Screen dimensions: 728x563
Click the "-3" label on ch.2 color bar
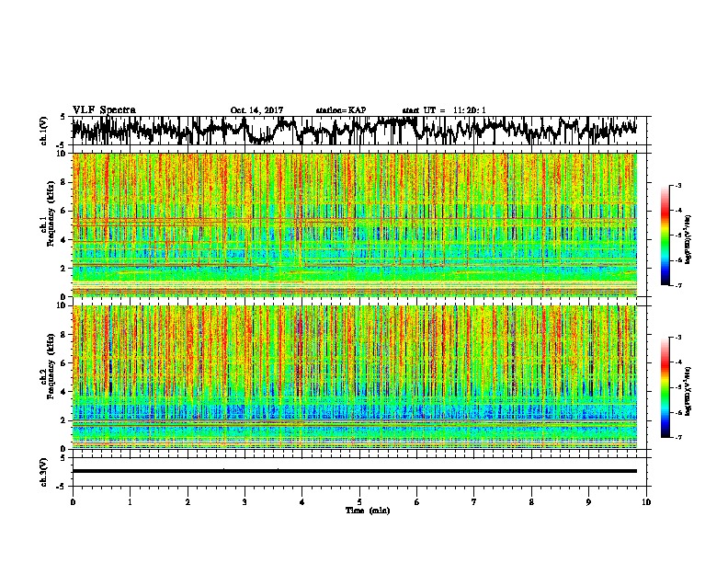coord(678,338)
